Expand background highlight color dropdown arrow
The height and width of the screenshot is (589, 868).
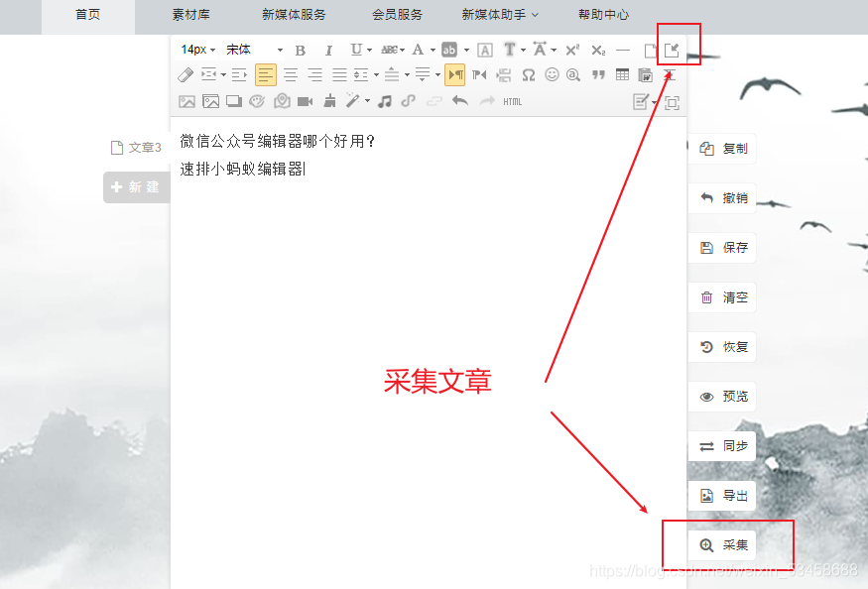(x=466, y=51)
